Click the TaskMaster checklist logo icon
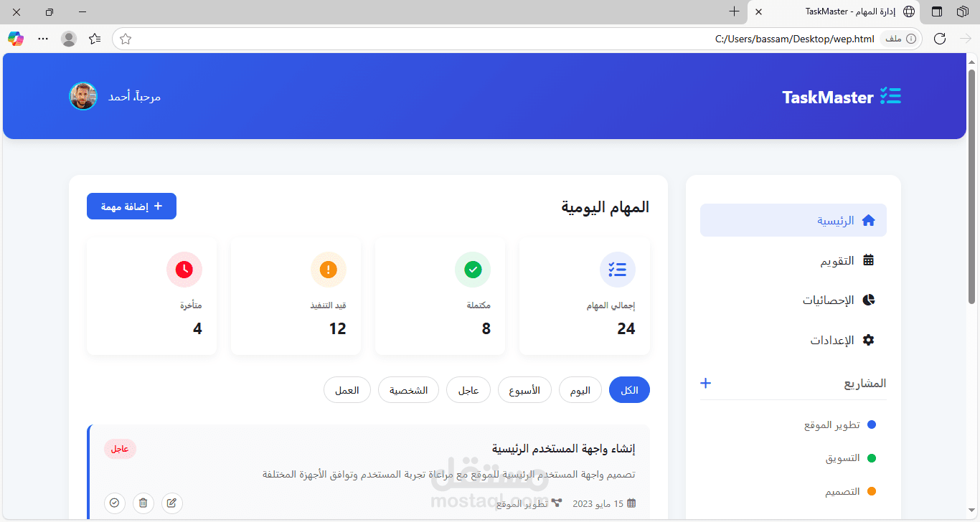Image resolution: width=980 pixels, height=522 pixels. tap(890, 95)
